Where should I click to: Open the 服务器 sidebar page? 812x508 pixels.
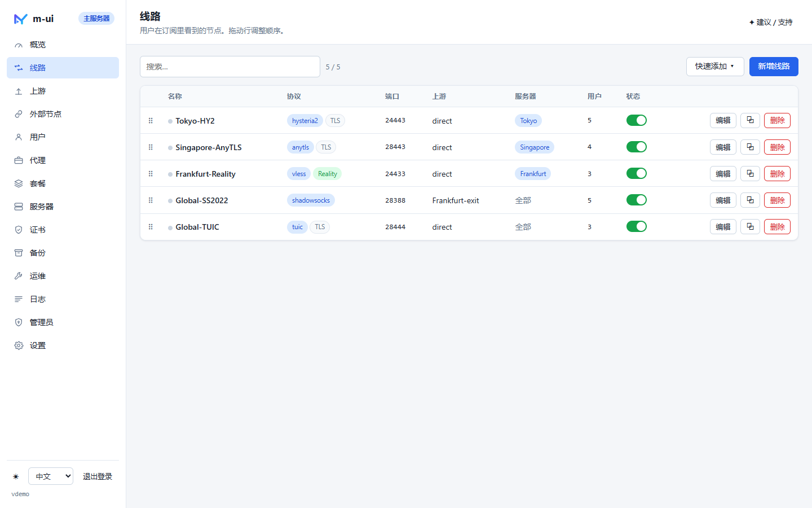pyautogui.click(x=63, y=207)
